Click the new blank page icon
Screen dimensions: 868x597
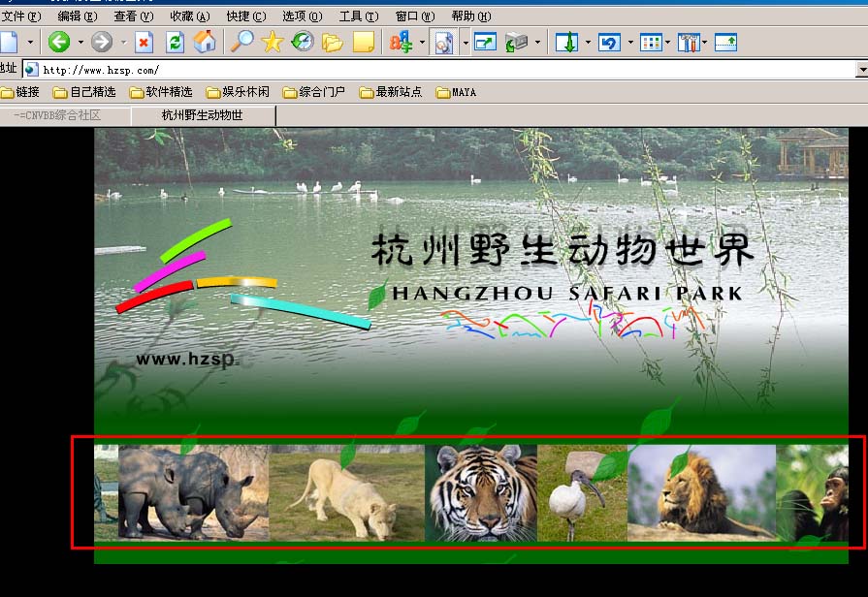coord(9,42)
